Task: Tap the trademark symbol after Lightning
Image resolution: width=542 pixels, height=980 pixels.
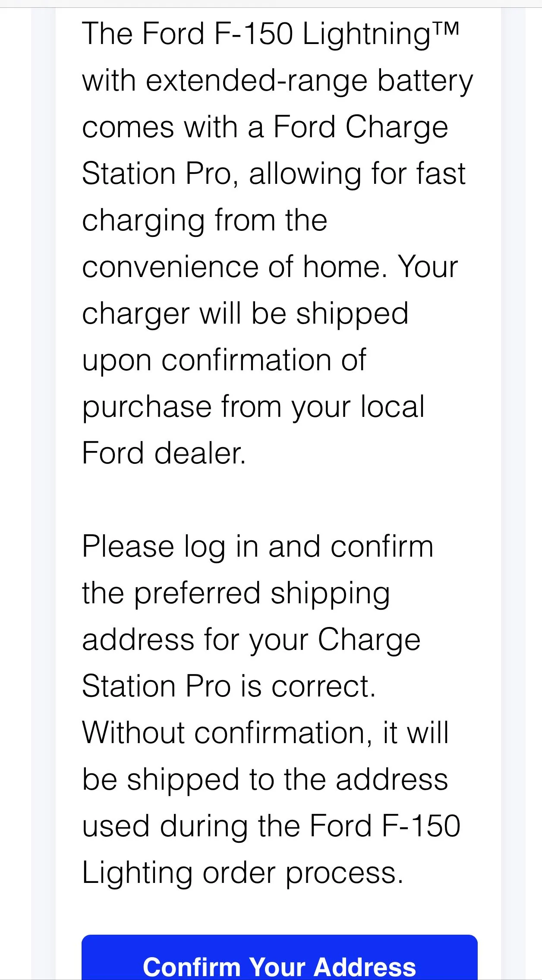Action: (445, 28)
